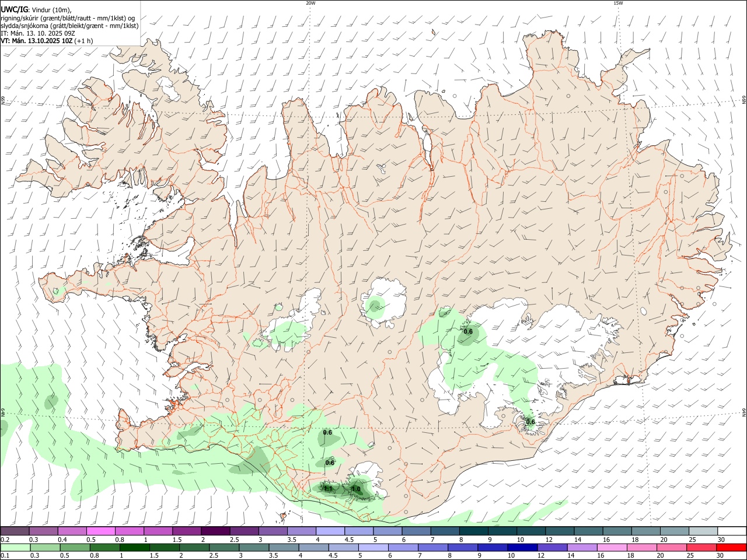Click the '0.2' label in the top legend
This screenshot has height=560, width=747.
(5, 540)
